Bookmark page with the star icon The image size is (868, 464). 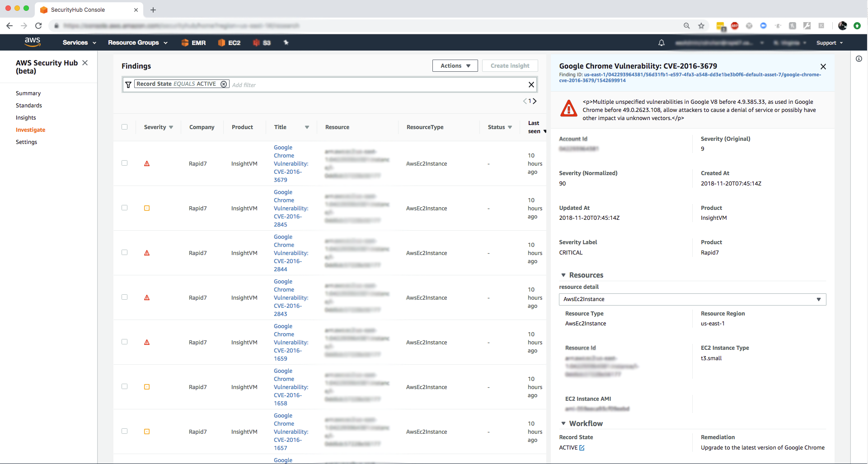pos(701,26)
